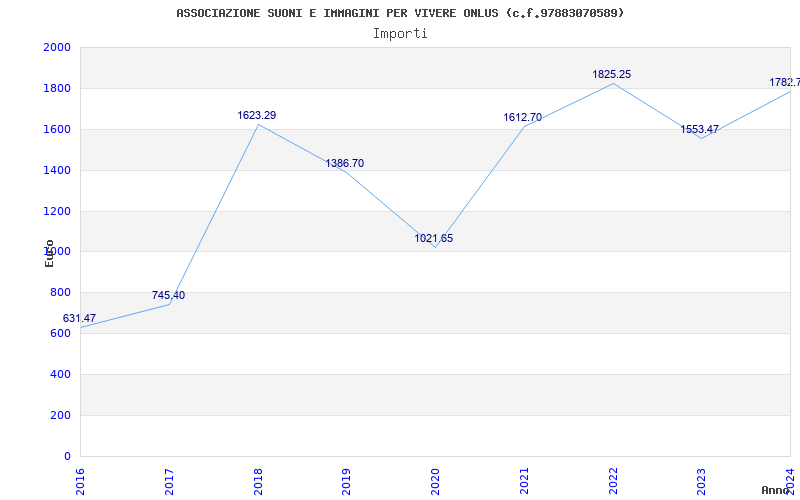Click the Importi chart subtitle
This screenshot has height=500, width=800.
(x=400, y=34)
